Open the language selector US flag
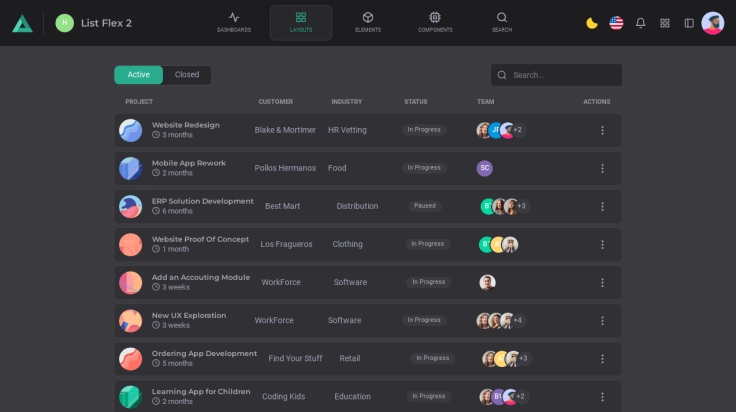The width and height of the screenshot is (736, 412). click(616, 23)
